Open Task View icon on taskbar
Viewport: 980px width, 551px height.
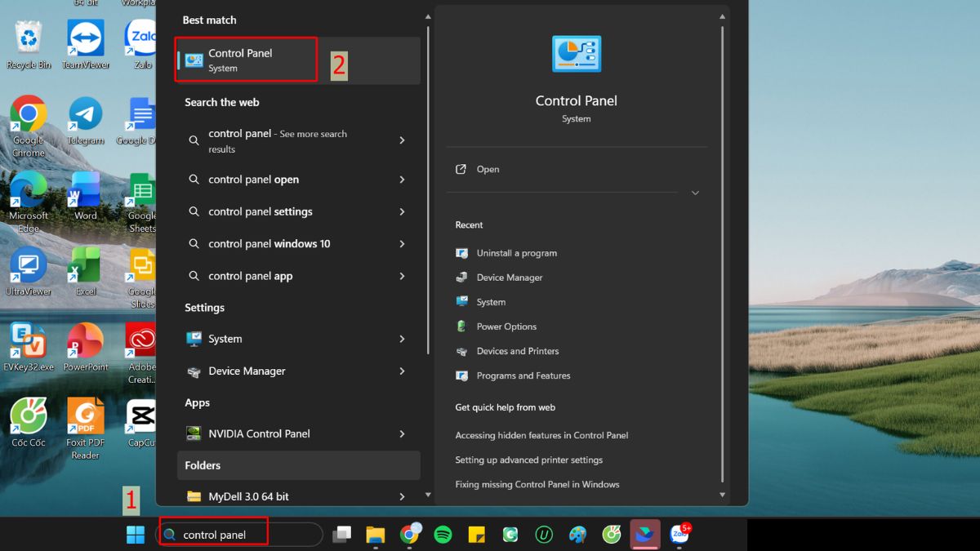342,535
